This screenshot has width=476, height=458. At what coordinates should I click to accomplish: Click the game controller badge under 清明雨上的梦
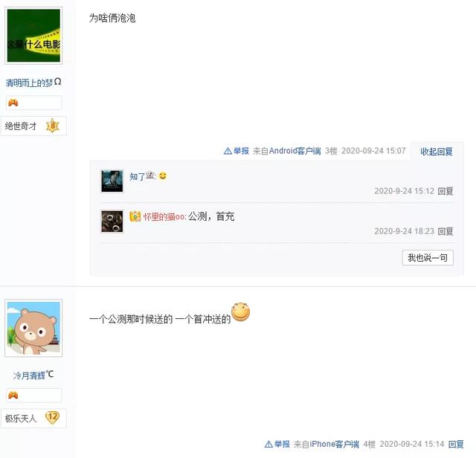click(x=13, y=103)
